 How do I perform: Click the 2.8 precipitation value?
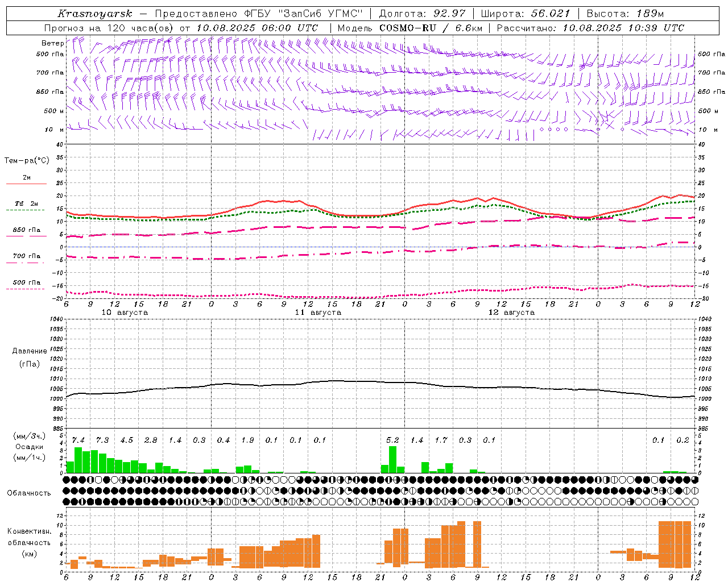tap(151, 440)
